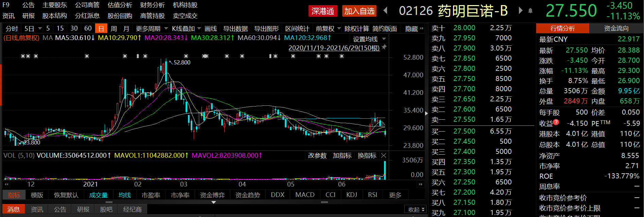
Task: Toggle the 均线 moving average indicator
Action: coord(125,195)
